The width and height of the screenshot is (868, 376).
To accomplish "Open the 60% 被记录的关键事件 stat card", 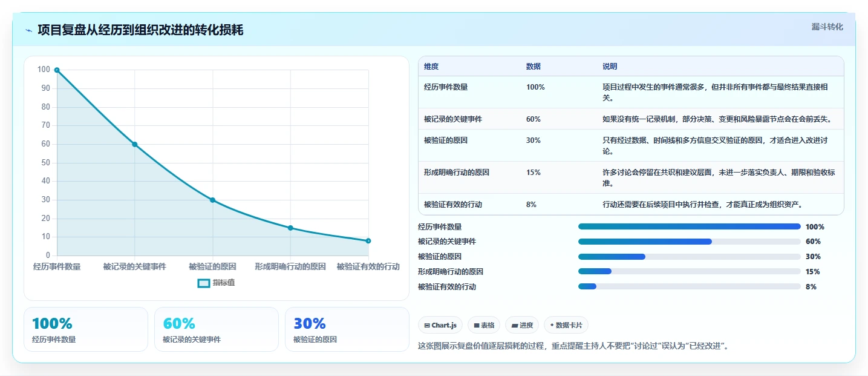I will pos(217,329).
